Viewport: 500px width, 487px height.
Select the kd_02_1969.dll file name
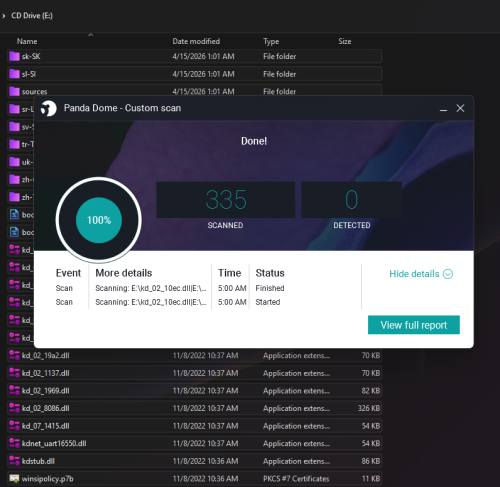click(46, 391)
